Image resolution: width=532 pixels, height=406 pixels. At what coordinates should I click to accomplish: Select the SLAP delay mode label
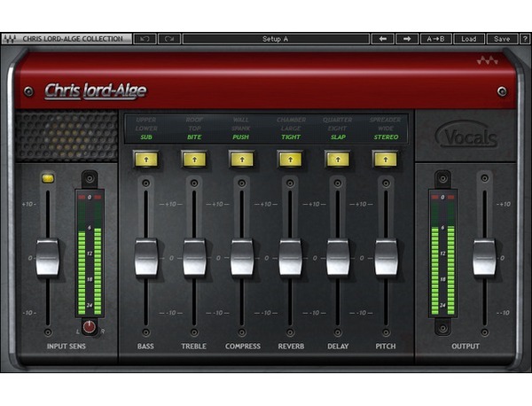coord(338,137)
